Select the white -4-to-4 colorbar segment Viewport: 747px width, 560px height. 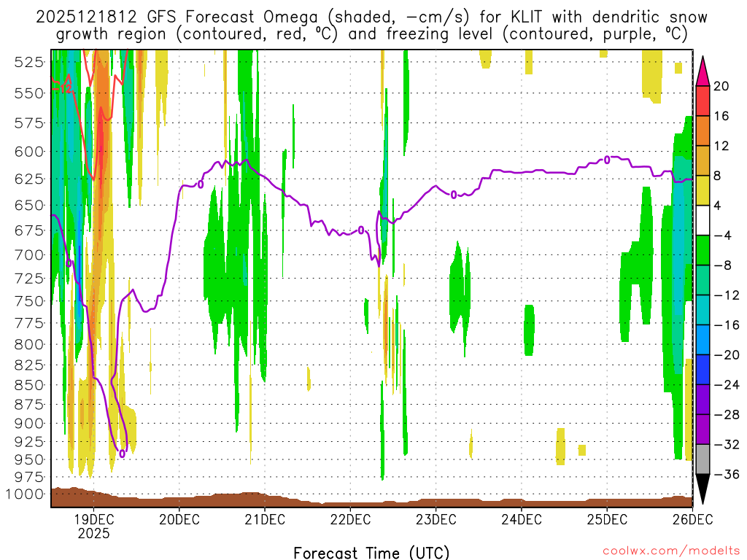click(703, 220)
